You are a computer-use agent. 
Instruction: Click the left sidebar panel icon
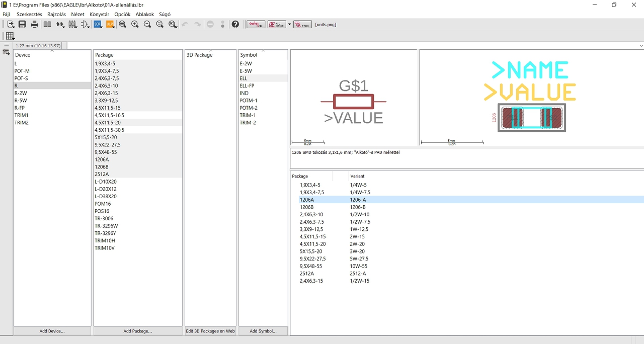coord(7,51)
